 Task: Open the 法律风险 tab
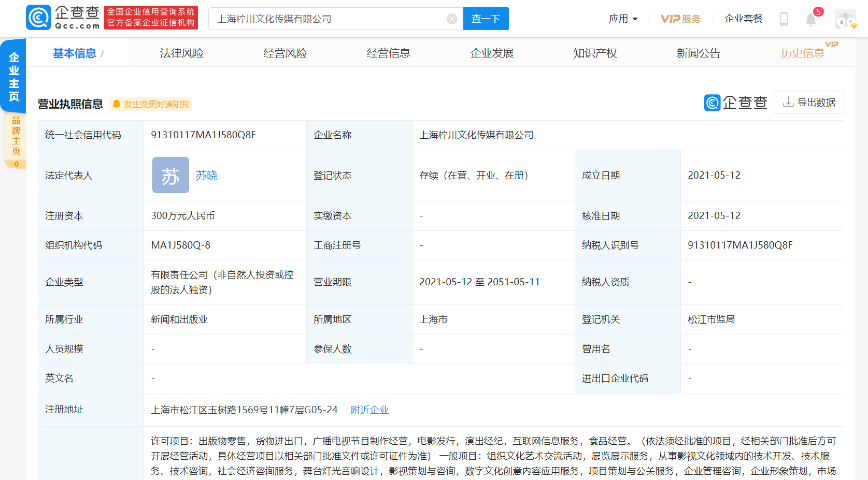181,53
